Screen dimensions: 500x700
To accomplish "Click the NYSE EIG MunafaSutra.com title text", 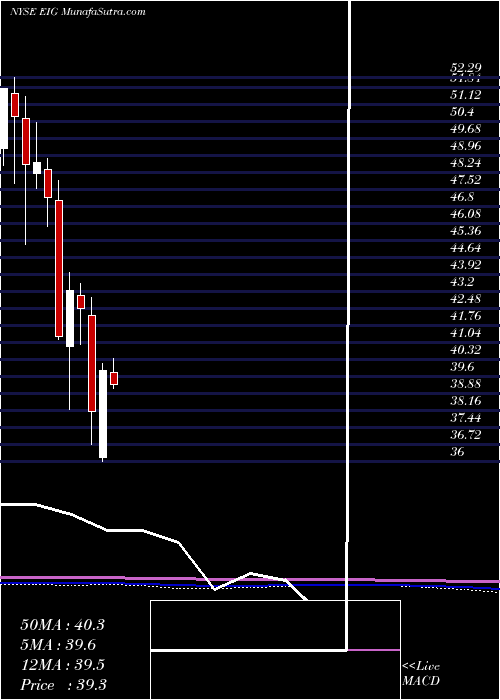I will (x=78, y=12).
